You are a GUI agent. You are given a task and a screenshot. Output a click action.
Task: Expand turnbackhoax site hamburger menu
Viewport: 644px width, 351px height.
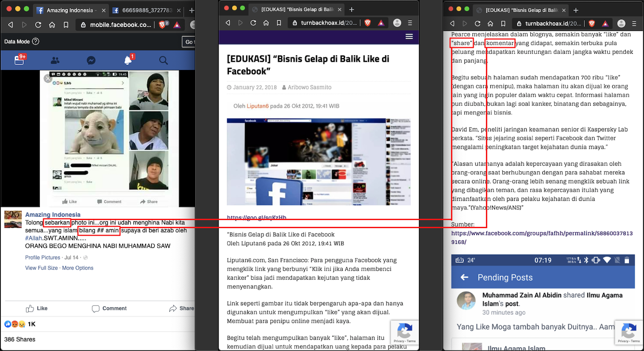409,37
